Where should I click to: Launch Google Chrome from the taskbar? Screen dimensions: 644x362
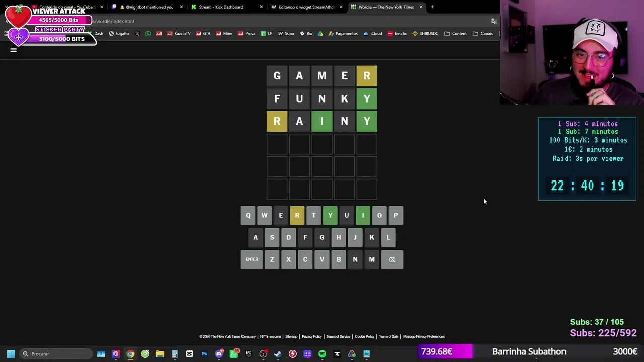(130, 354)
